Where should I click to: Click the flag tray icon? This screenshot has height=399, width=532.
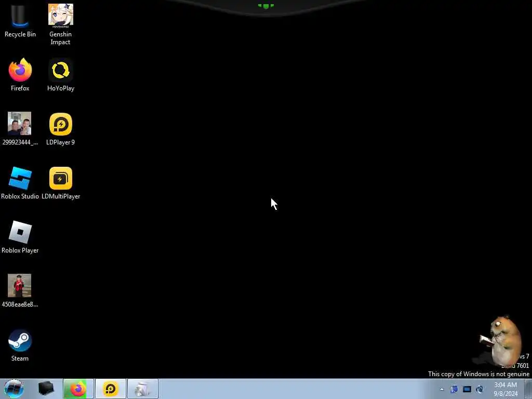454,389
